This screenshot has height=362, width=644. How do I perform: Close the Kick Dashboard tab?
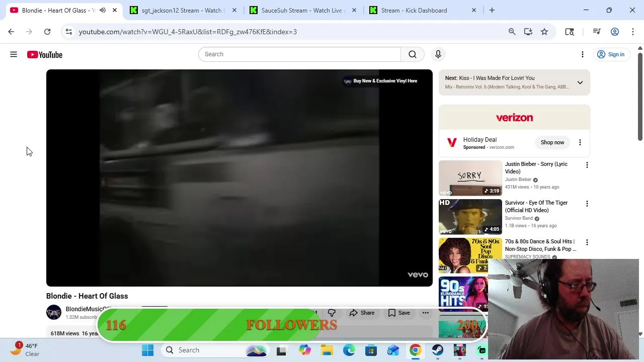[473, 10]
